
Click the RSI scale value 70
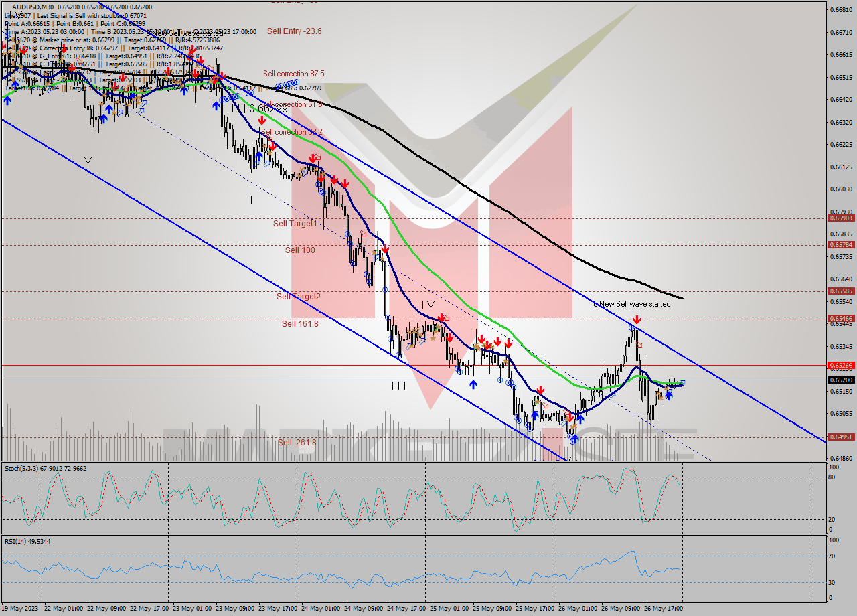tap(833, 556)
